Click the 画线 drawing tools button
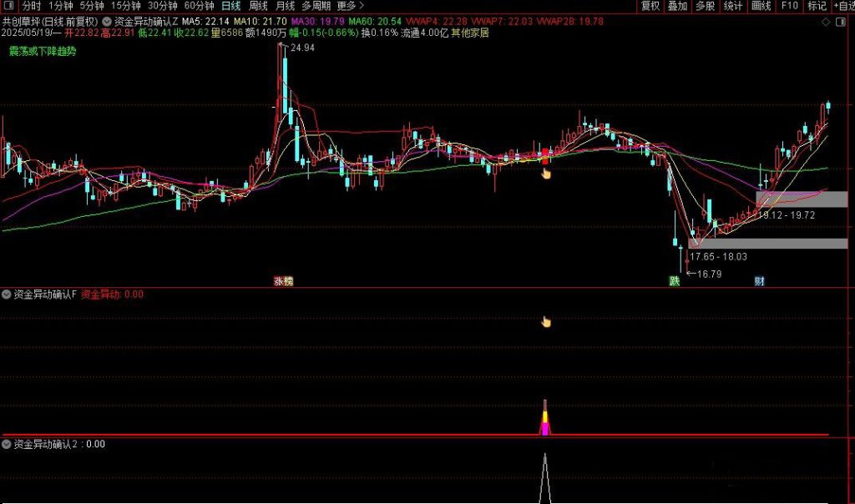 [761, 6]
